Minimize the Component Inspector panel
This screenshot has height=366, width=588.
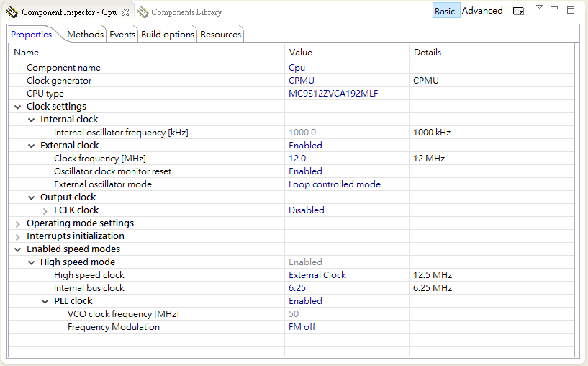pyautogui.click(x=554, y=9)
